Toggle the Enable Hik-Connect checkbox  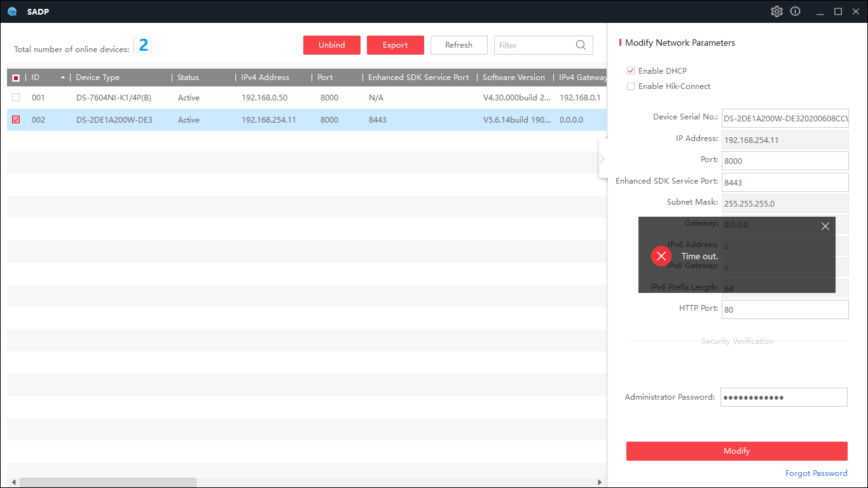(631, 86)
